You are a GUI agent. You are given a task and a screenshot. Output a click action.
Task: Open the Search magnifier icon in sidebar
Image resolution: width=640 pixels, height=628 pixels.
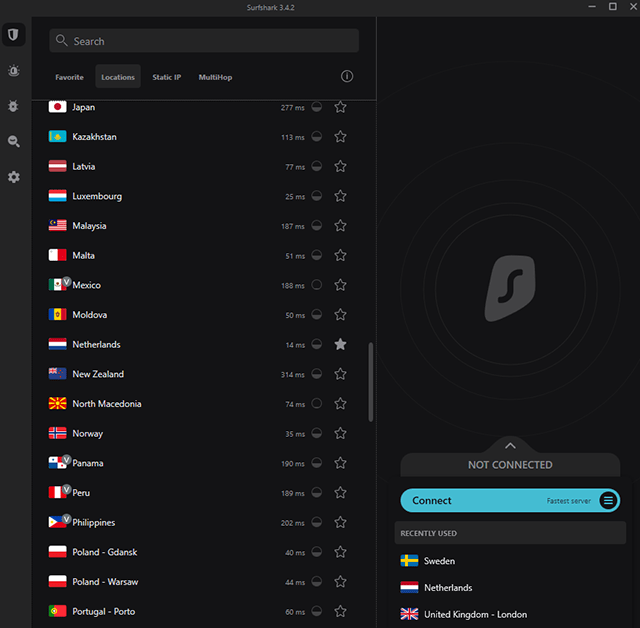coord(13,142)
